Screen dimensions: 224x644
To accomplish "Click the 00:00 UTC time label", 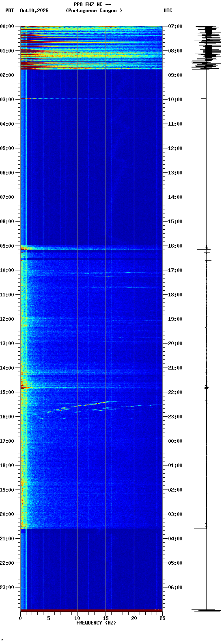I will point(175,441).
